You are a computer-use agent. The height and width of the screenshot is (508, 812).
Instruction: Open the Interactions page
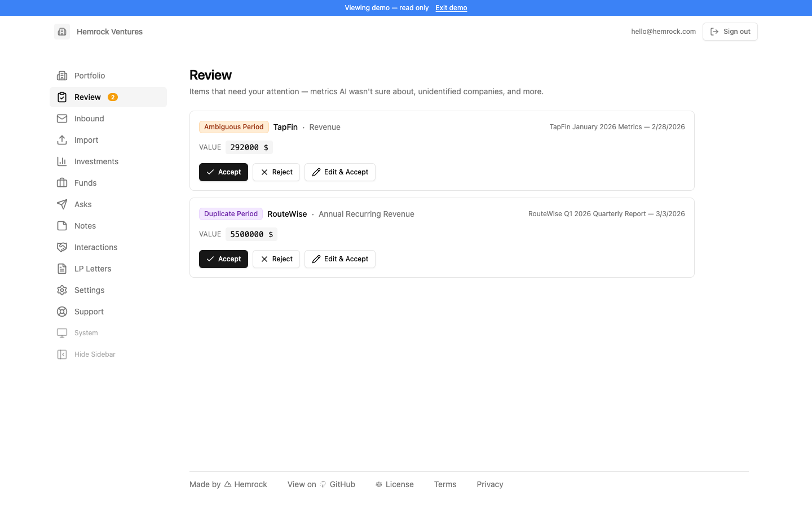tap(108, 247)
